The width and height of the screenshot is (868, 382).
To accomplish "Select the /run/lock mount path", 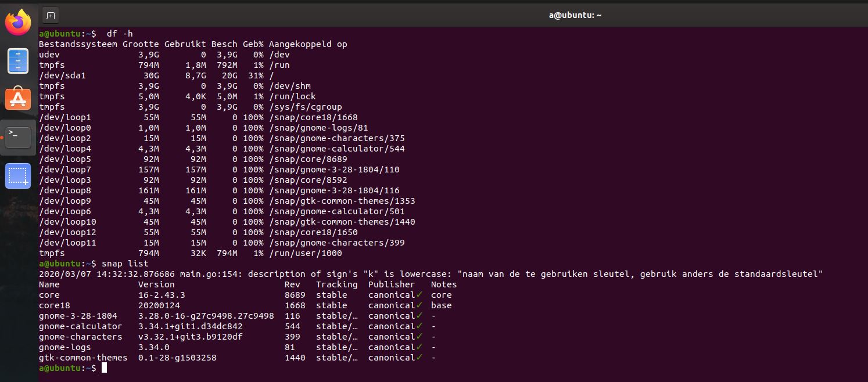I will click(292, 96).
